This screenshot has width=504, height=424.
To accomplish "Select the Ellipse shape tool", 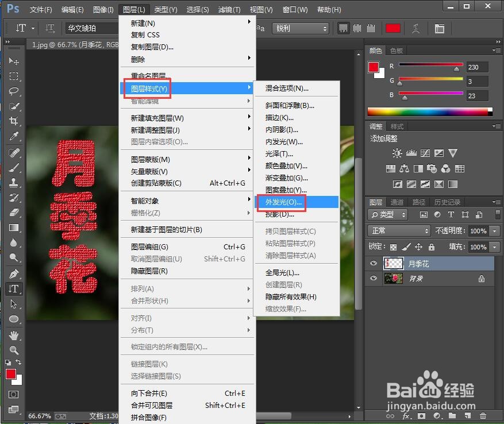I will [13, 319].
